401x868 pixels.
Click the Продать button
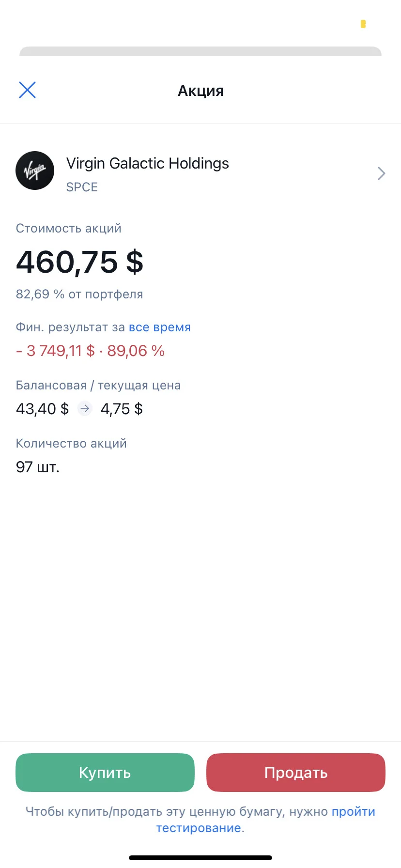pyautogui.click(x=296, y=773)
